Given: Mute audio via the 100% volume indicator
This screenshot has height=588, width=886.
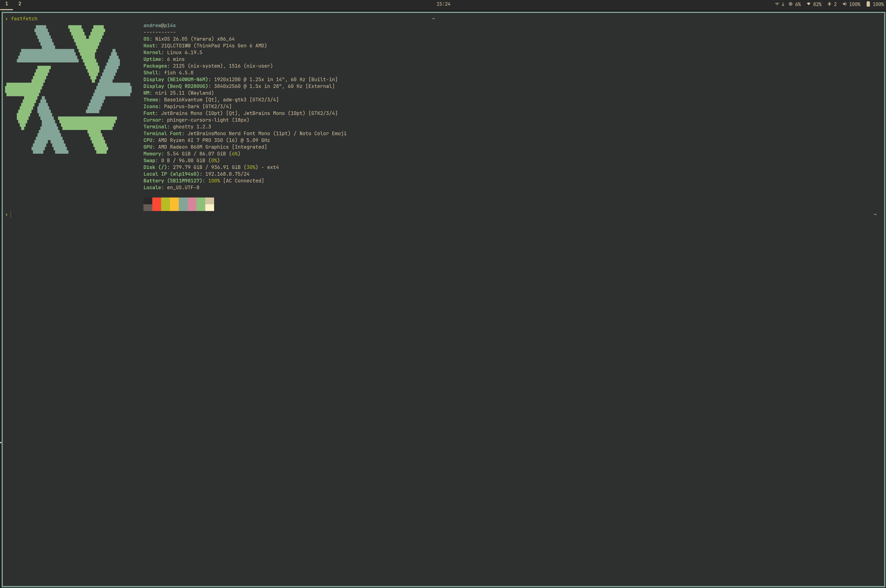Looking at the screenshot, I should tap(855, 4).
